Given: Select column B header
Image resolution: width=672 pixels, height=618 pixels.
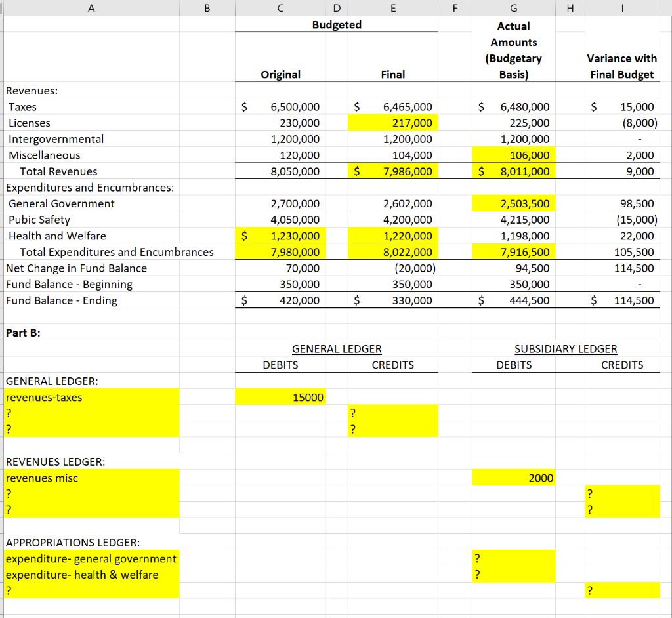Looking at the screenshot, I should point(207,8).
